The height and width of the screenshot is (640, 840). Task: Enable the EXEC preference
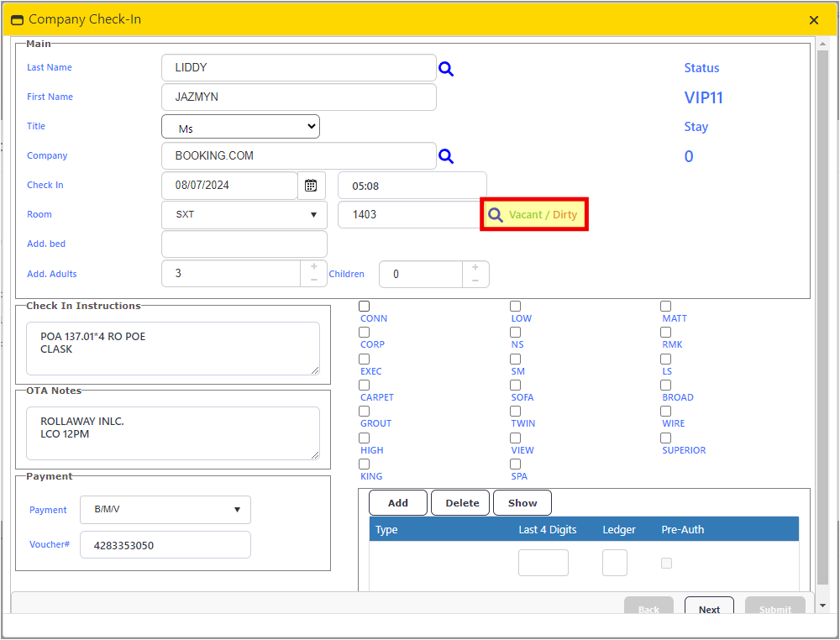(365, 359)
